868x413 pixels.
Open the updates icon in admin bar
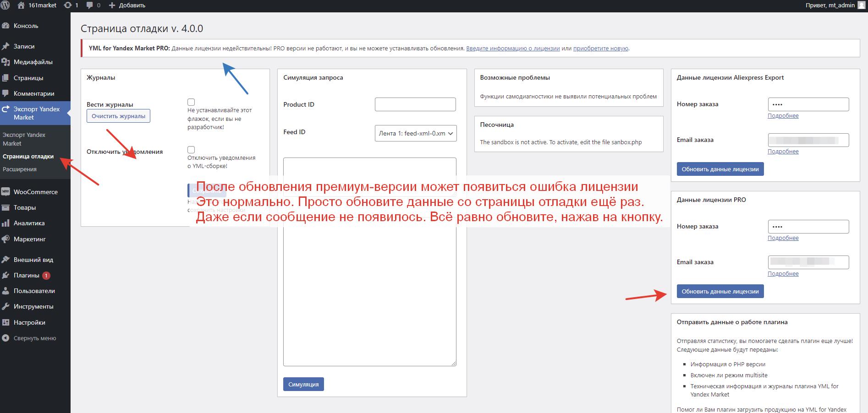point(68,5)
